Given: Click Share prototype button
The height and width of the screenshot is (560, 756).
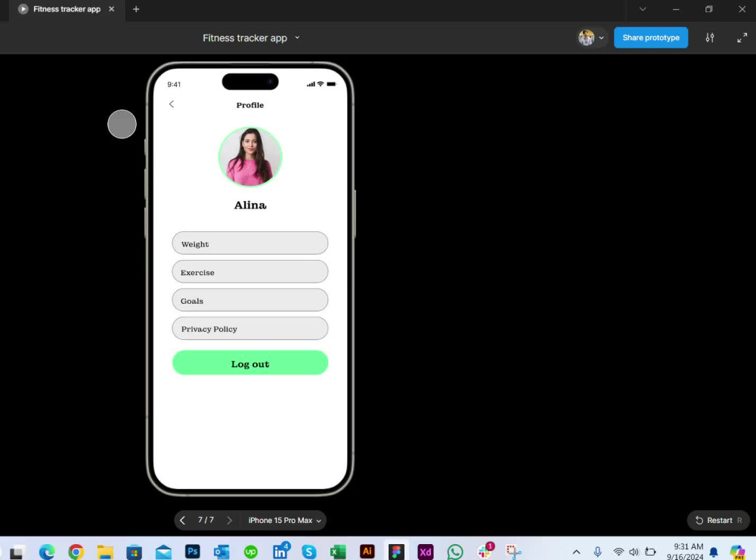Looking at the screenshot, I should tap(650, 38).
